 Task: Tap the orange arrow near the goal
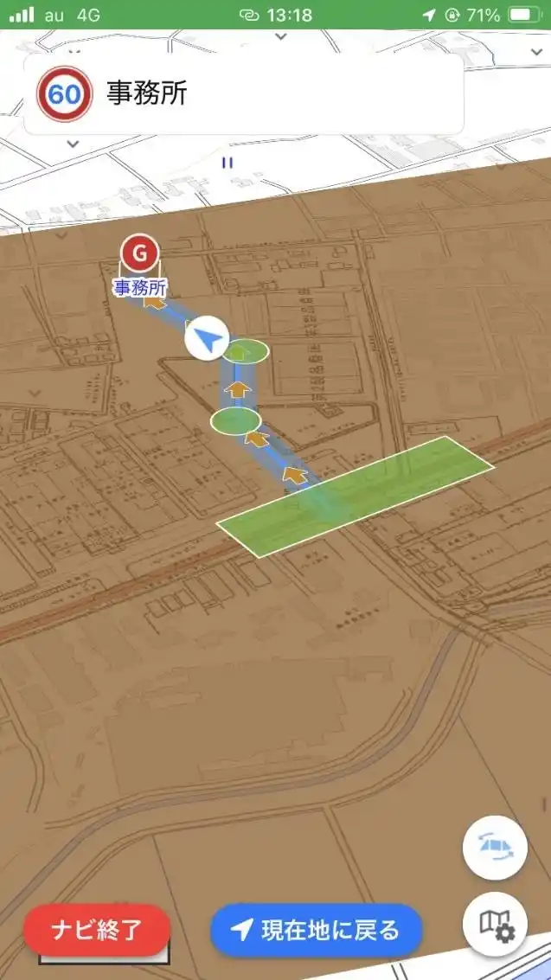pos(154,302)
